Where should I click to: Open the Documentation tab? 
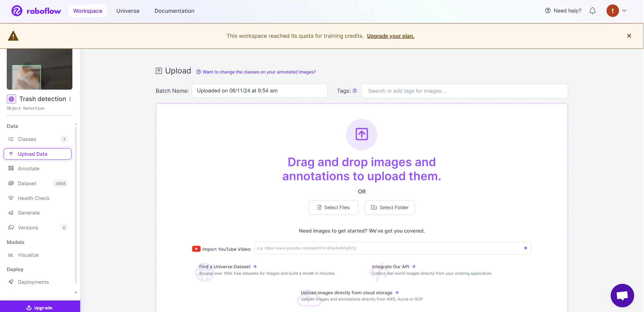point(174,11)
